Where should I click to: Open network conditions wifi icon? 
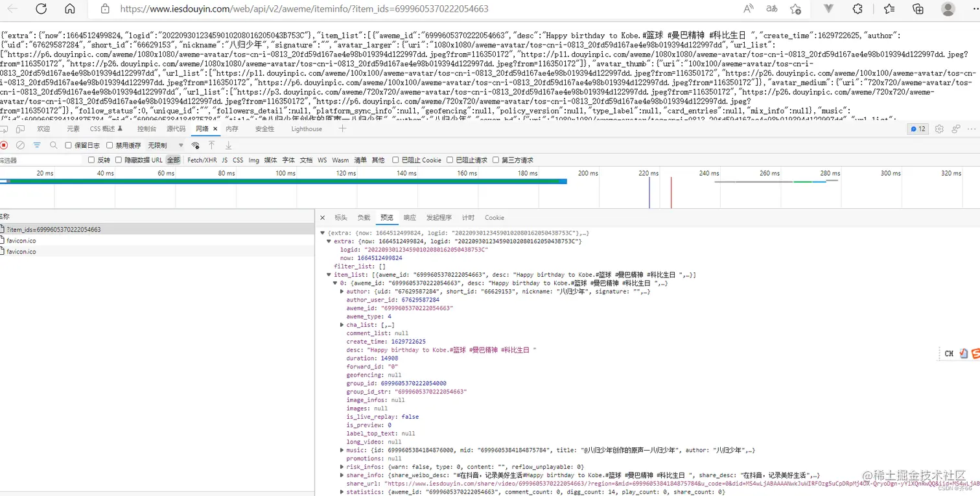click(195, 145)
